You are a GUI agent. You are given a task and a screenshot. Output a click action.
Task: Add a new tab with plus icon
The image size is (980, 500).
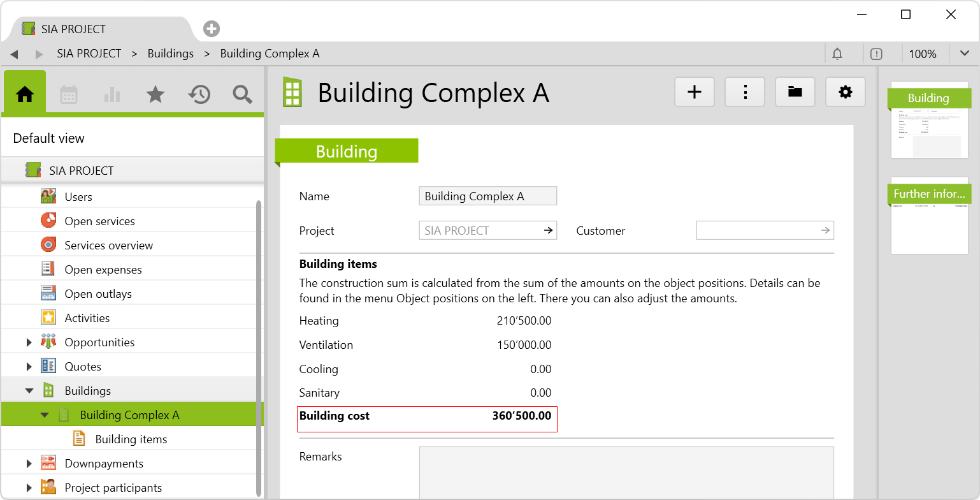coord(212,29)
